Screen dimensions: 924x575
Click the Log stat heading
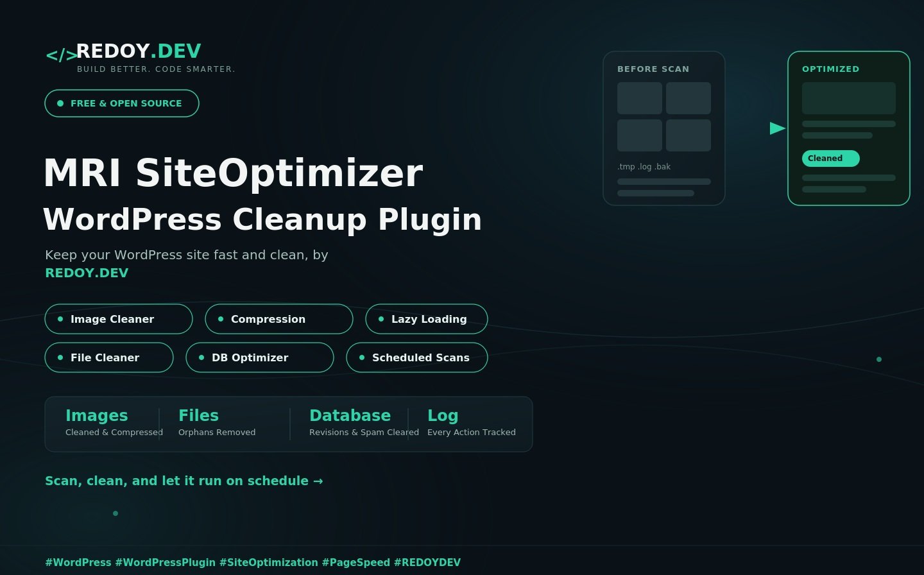point(443,416)
